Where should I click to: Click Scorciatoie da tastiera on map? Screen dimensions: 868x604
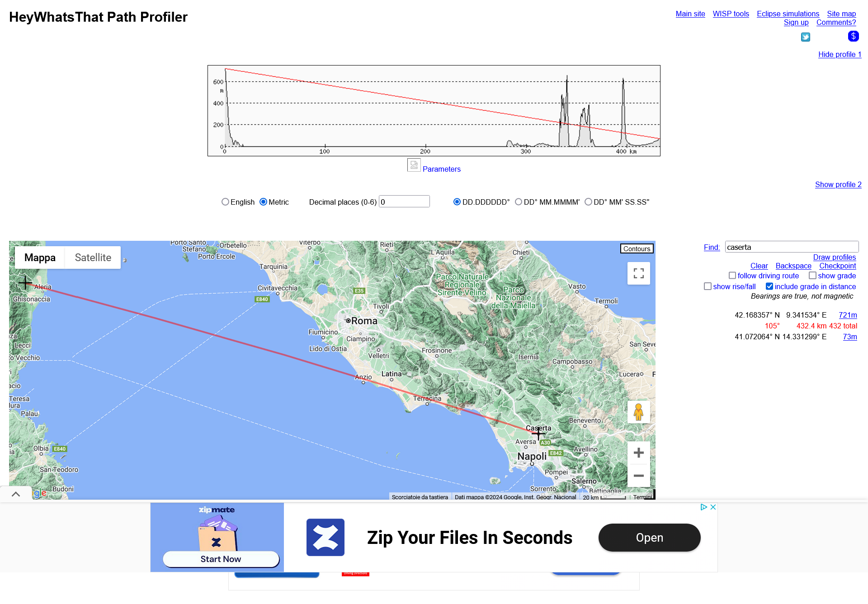click(420, 496)
